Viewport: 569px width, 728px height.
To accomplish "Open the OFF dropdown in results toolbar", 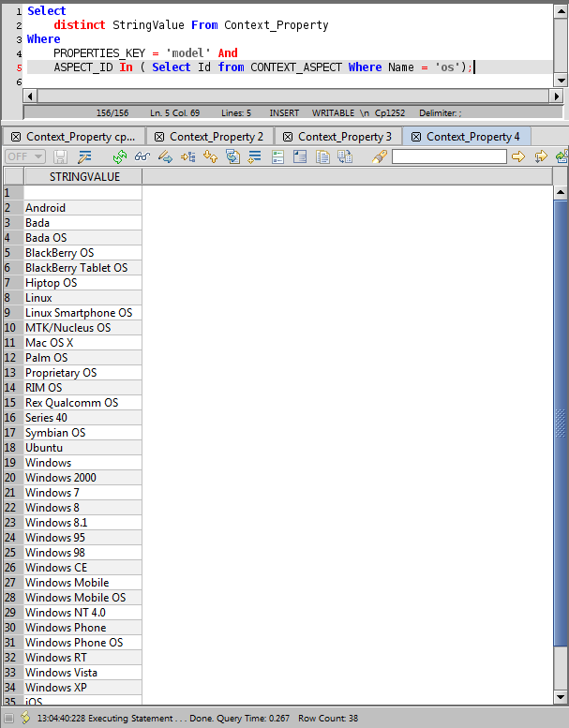I will coord(24,156).
